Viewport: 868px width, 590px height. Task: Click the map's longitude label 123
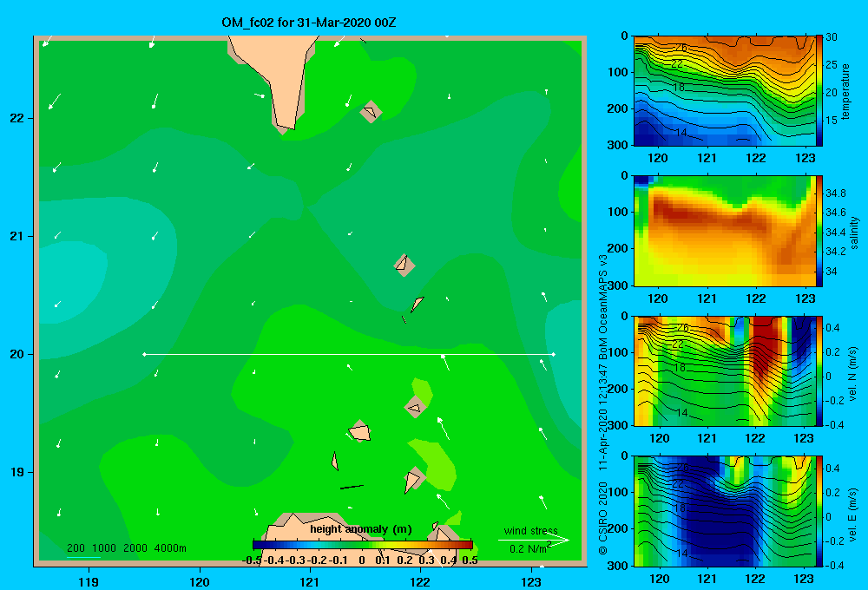[x=531, y=581]
